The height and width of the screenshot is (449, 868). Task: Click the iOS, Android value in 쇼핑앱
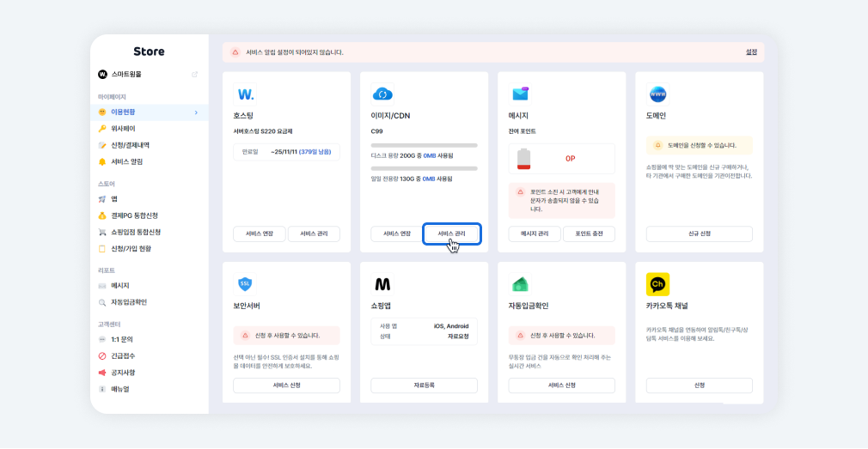[x=451, y=326]
